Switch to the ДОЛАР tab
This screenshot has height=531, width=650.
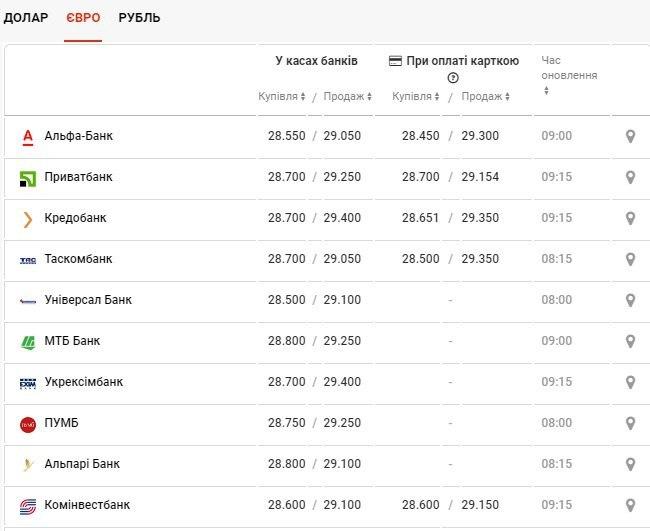pos(26,18)
